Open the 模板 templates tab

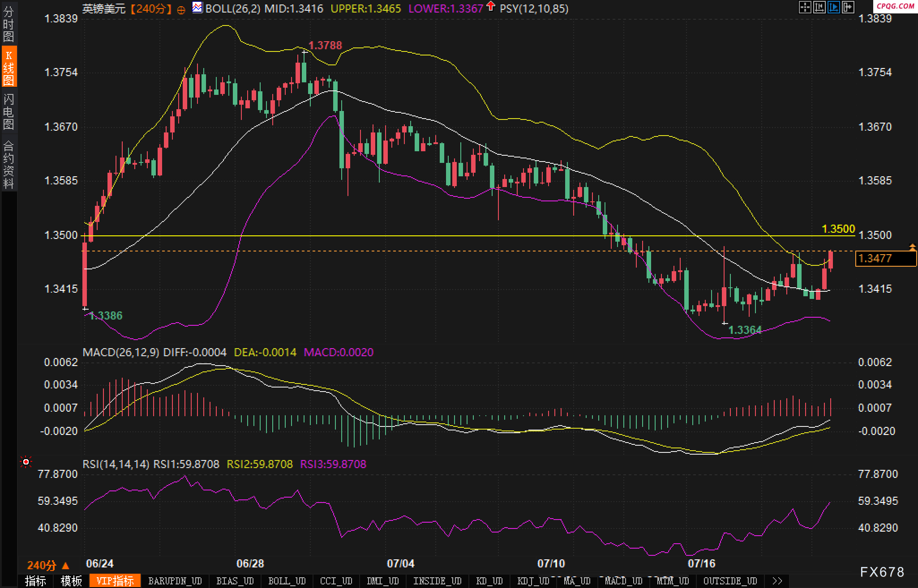coord(72,581)
